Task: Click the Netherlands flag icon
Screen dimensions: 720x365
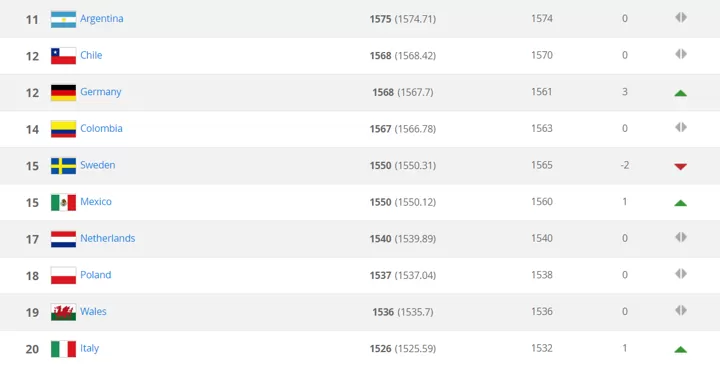Action: click(63, 239)
